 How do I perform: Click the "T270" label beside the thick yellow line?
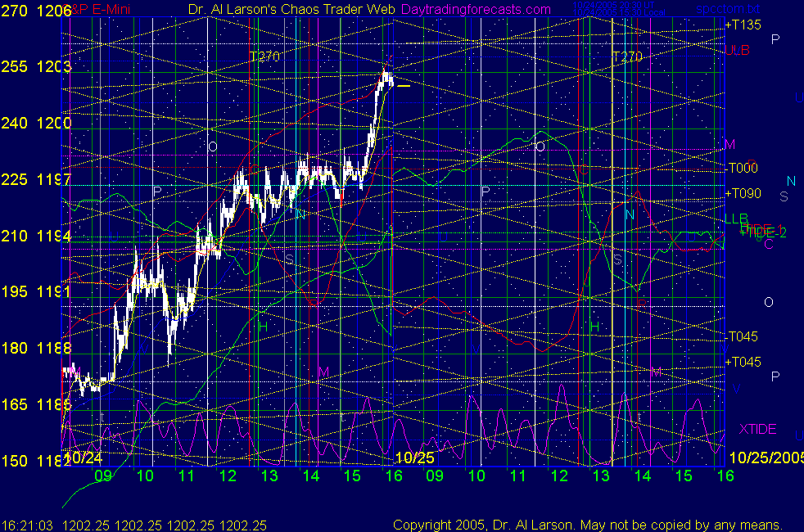[627, 57]
